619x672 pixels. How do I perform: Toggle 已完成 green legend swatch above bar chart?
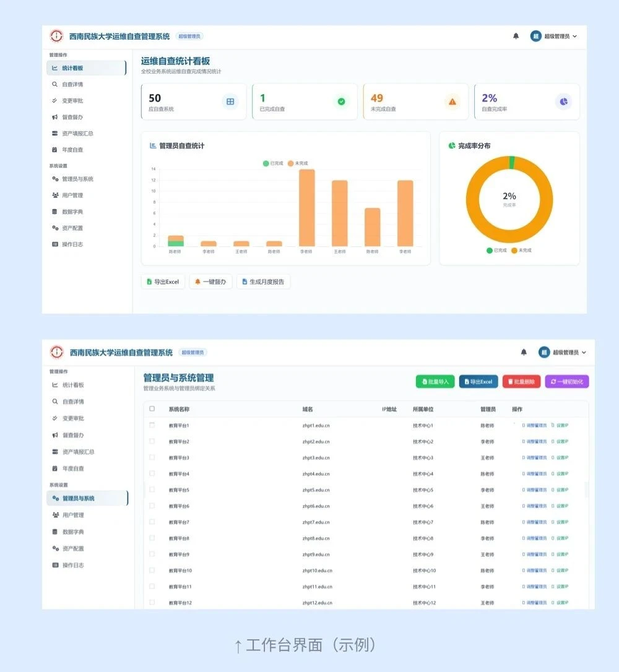point(266,163)
